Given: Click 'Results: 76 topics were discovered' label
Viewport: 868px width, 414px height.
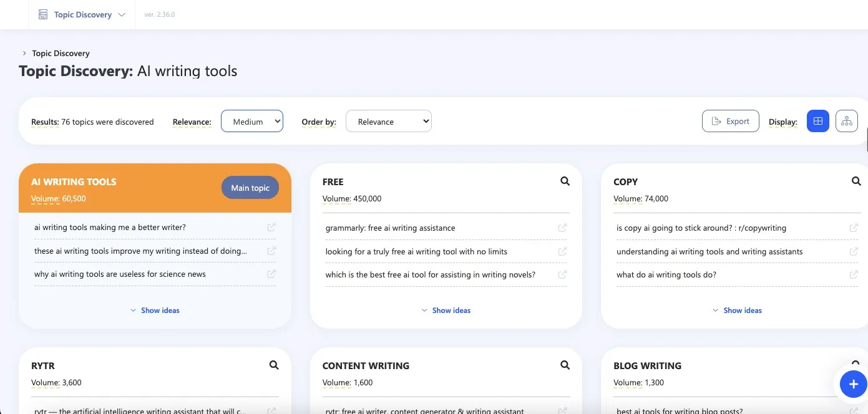Looking at the screenshot, I should point(92,122).
